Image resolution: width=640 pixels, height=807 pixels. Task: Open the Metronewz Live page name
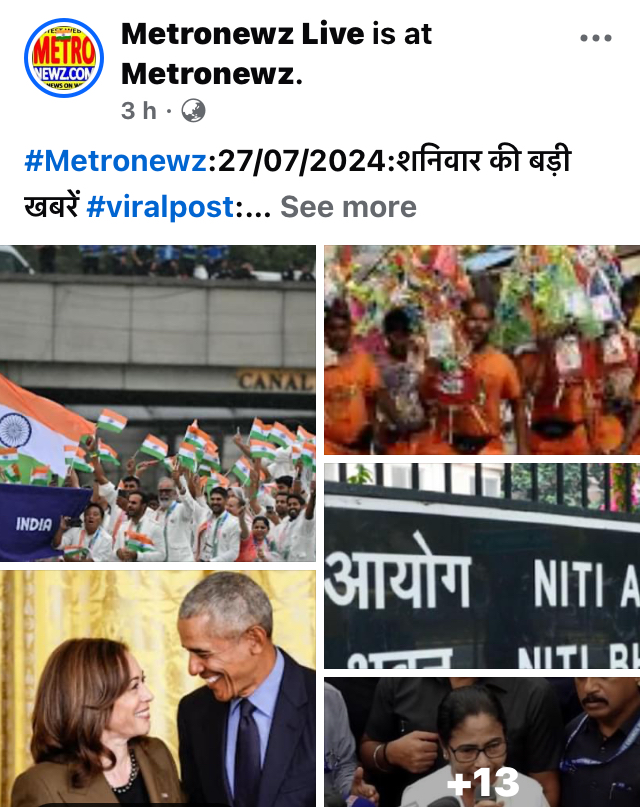coord(243,34)
